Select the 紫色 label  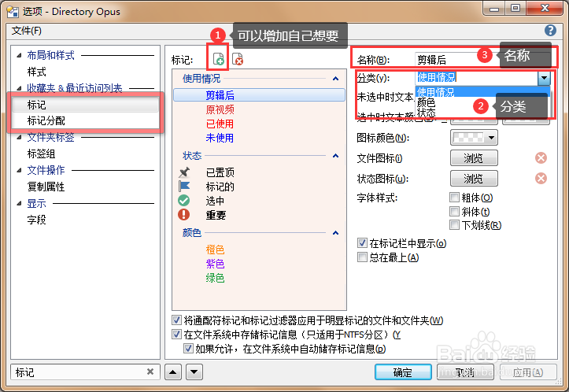point(215,264)
